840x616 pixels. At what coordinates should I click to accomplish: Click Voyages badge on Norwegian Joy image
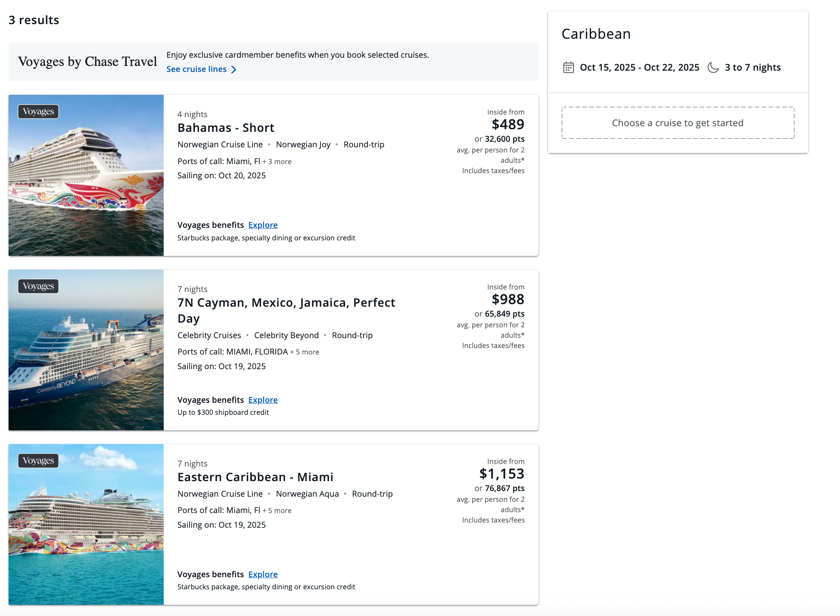(x=38, y=112)
